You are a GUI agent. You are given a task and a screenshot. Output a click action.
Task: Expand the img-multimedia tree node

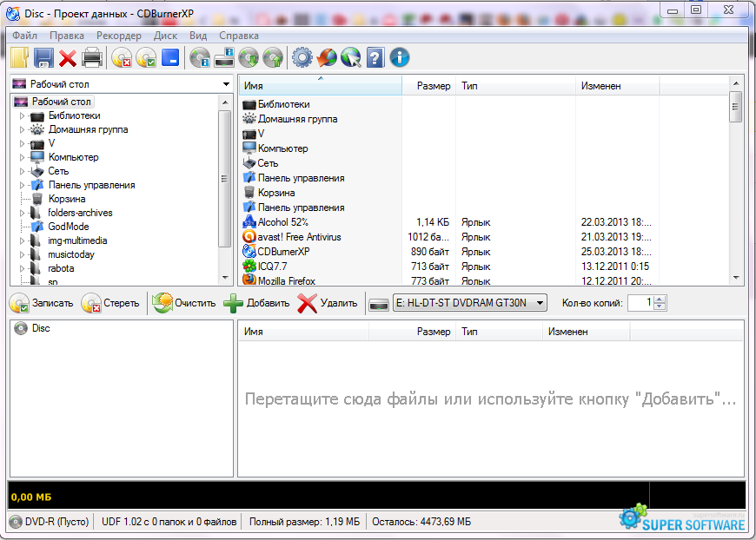22,240
